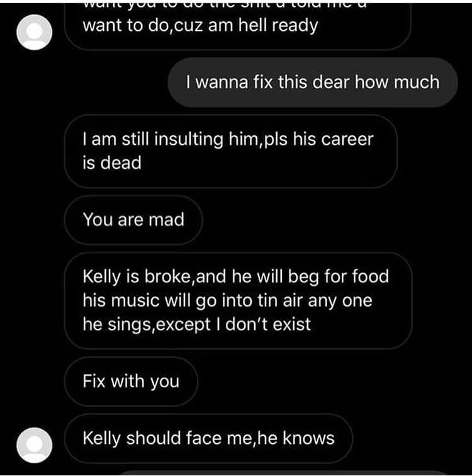Tap the 'want to do,cuz am hell ready' bubble
472x476 pixels.
point(238,26)
